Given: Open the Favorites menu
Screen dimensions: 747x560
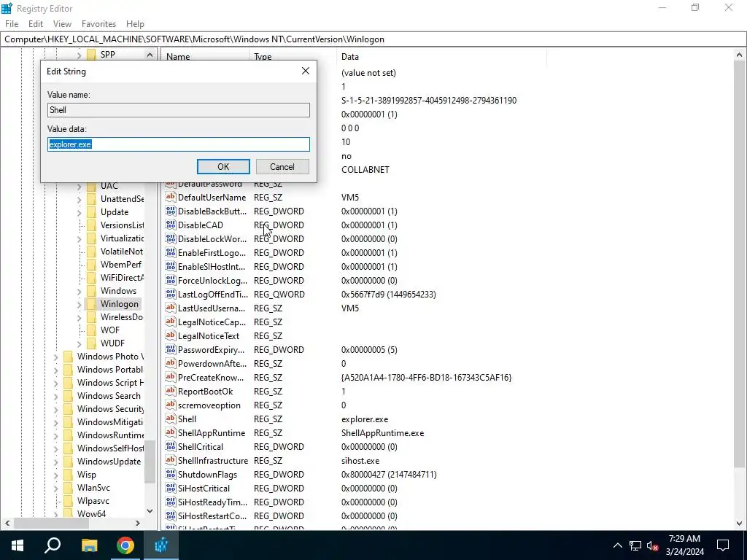Looking at the screenshot, I should [98, 24].
